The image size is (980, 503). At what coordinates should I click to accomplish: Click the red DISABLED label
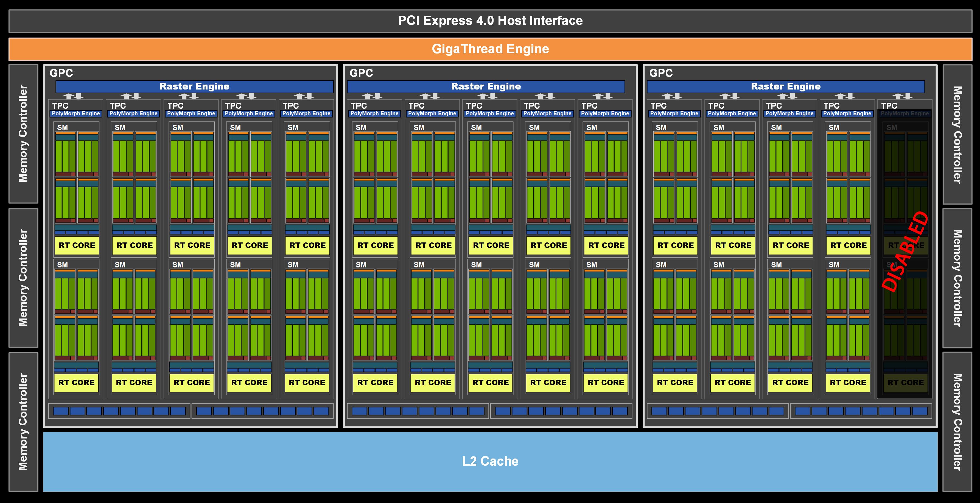coord(905,251)
